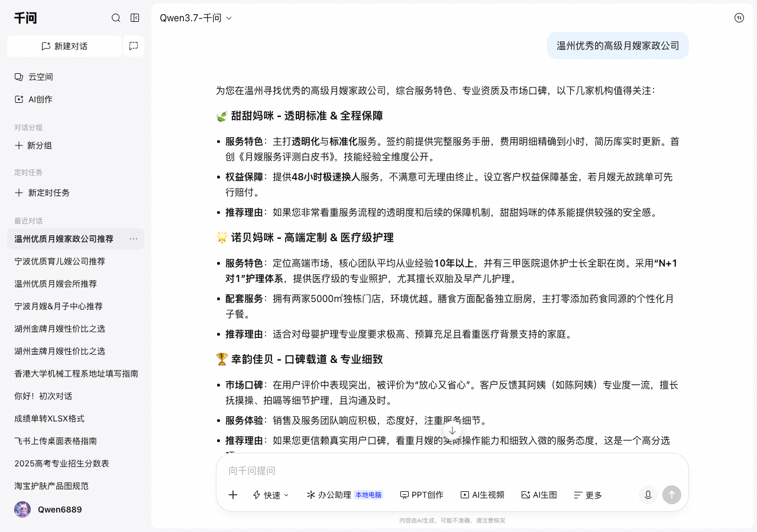
Task: Open the 宁波优质育儿嫂公司推荐 conversation
Action: 76,261
